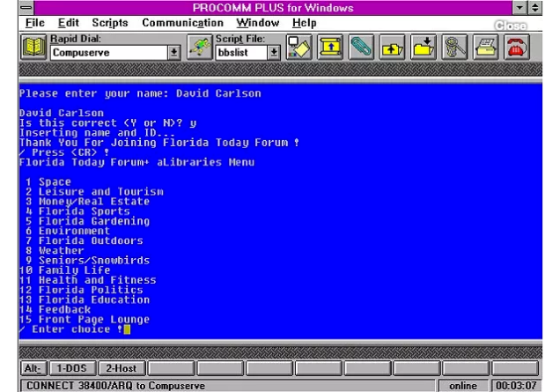Open the scrollback buffer scroll icon

330,48
